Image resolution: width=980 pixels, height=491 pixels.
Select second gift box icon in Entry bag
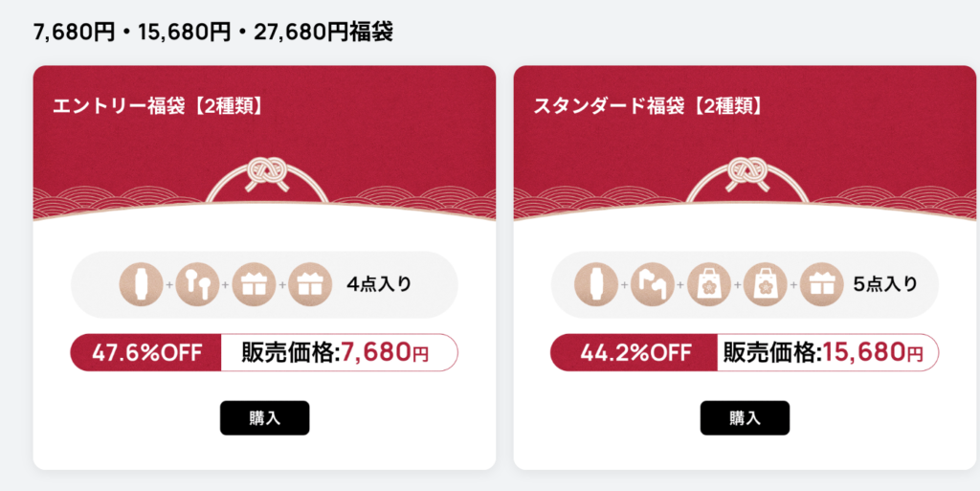[x=310, y=285]
